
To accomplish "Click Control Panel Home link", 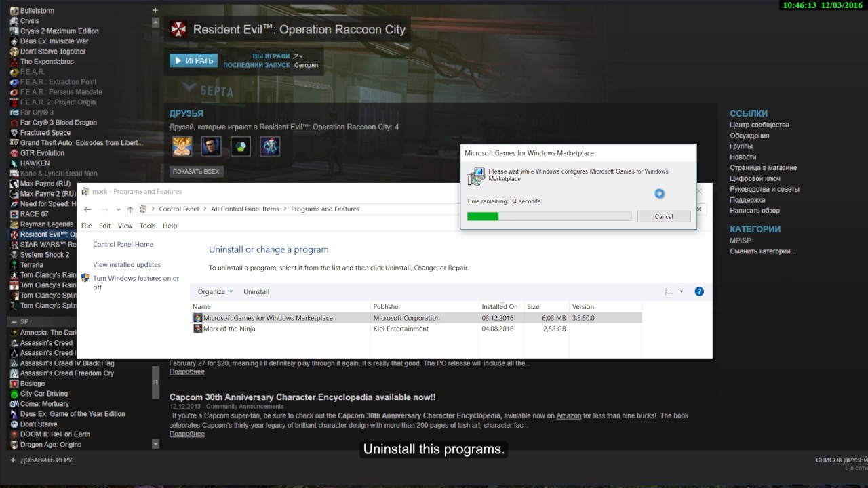I will point(123,244).
